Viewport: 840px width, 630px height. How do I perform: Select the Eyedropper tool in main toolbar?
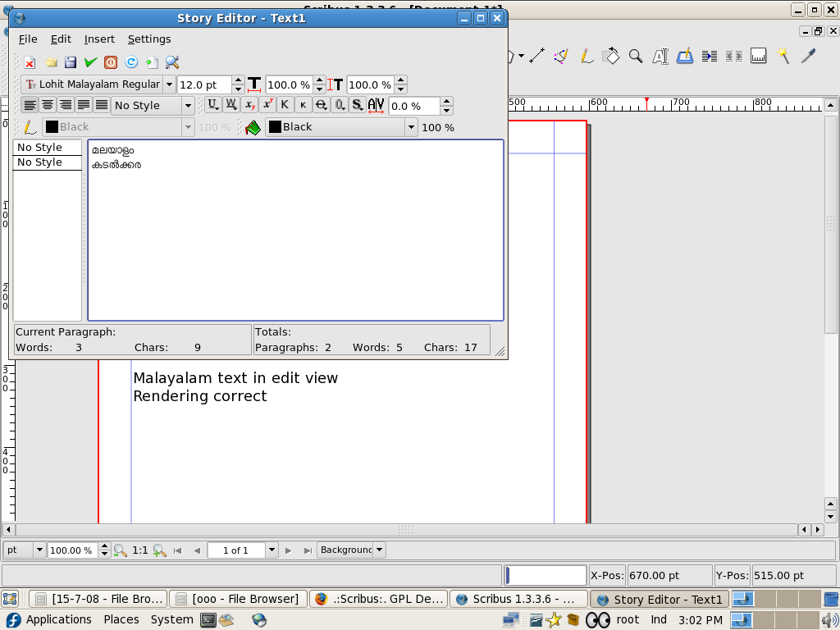tap(809, 56)
